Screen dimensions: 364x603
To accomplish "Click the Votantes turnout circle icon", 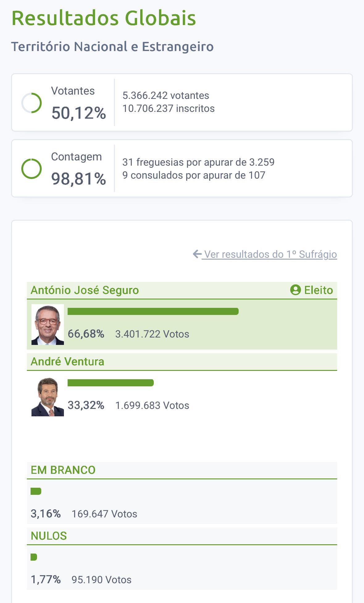I will coord(31,103).
